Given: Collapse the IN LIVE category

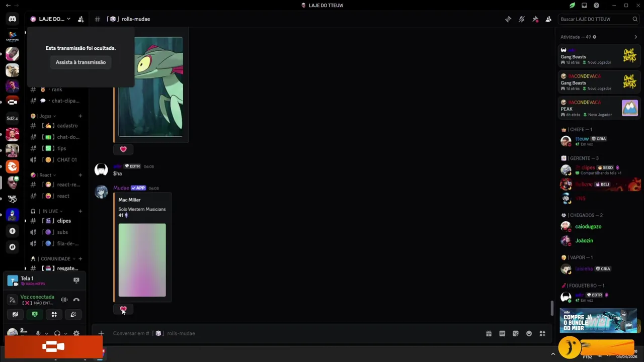Looking at the screenshot, I should tap(46, 211).
